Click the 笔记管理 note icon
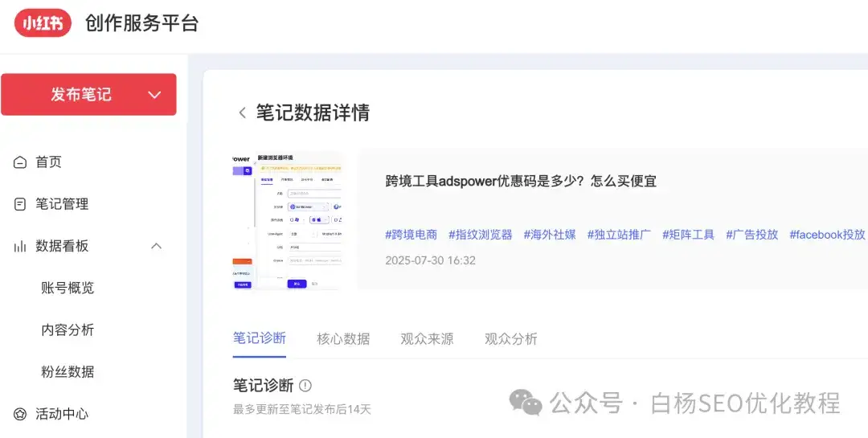This screenshot has height=438, width=868. 20,204
